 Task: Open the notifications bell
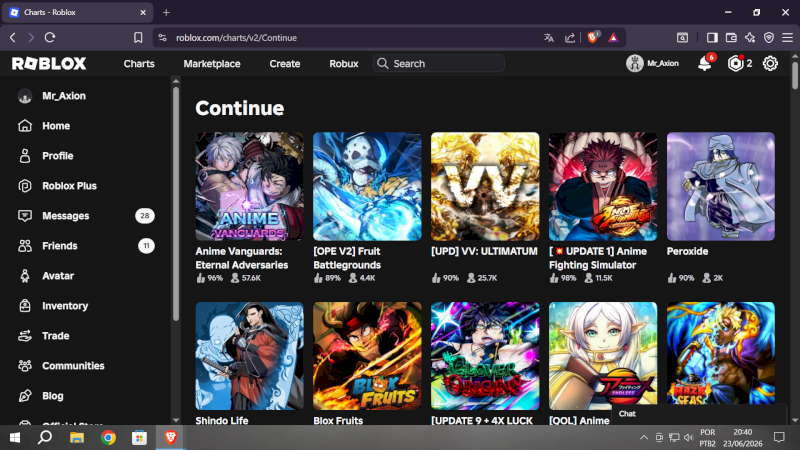pos(705,64)
